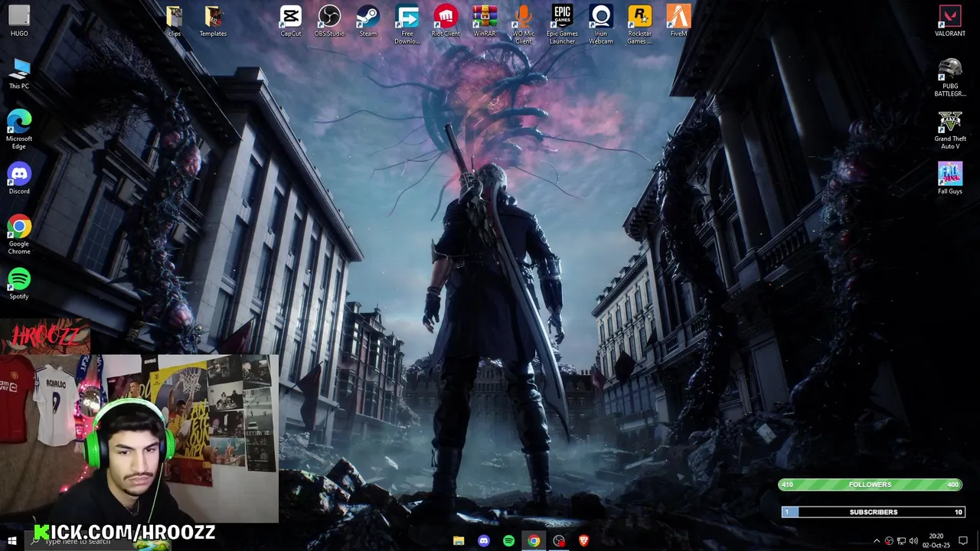Open Microsoft Edge desktop shortcut
The height and width of the screenshot is (551, 980).
pyautogui.click(x=19, y=129)
